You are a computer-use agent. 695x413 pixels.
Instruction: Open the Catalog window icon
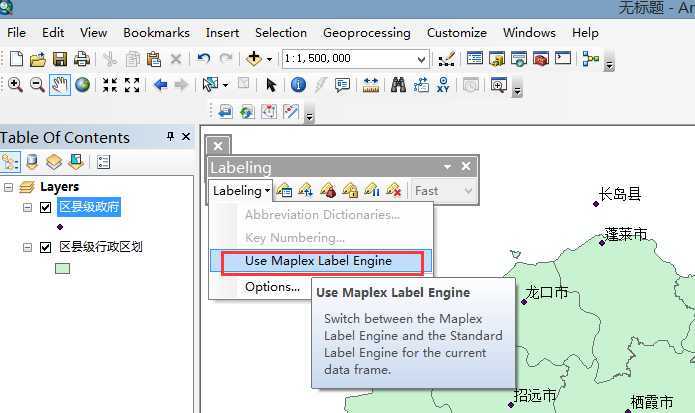tap(497, 58)
